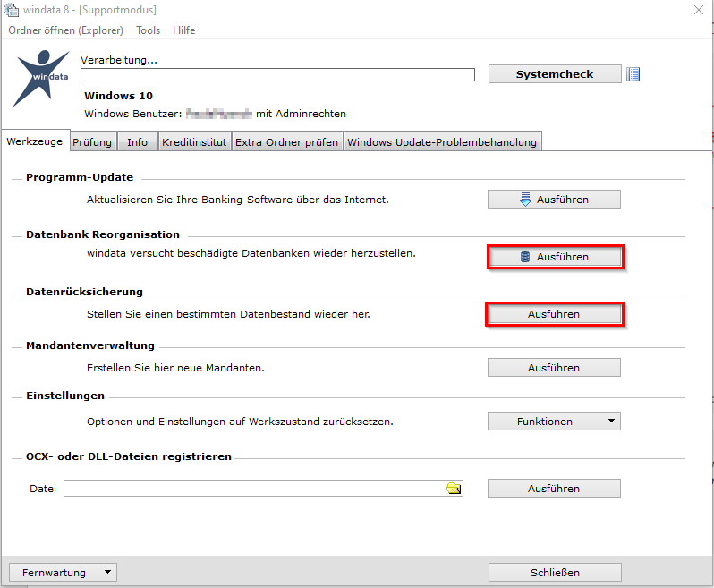Run OCX/DLL register Ausführen button

554,489
